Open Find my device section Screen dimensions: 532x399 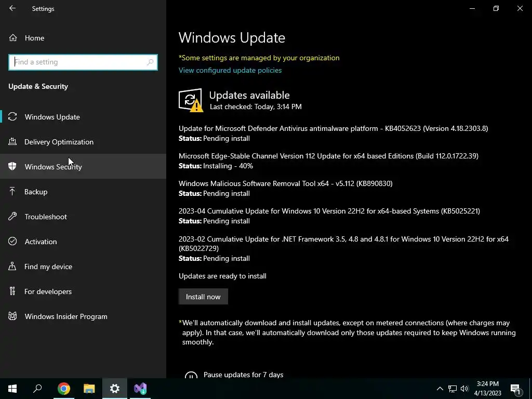(83, 267)
